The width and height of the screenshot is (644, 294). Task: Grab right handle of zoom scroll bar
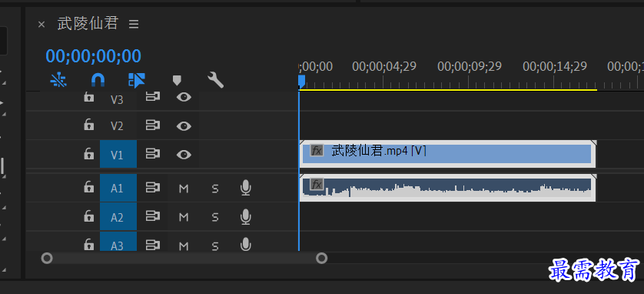pos(321,259)
